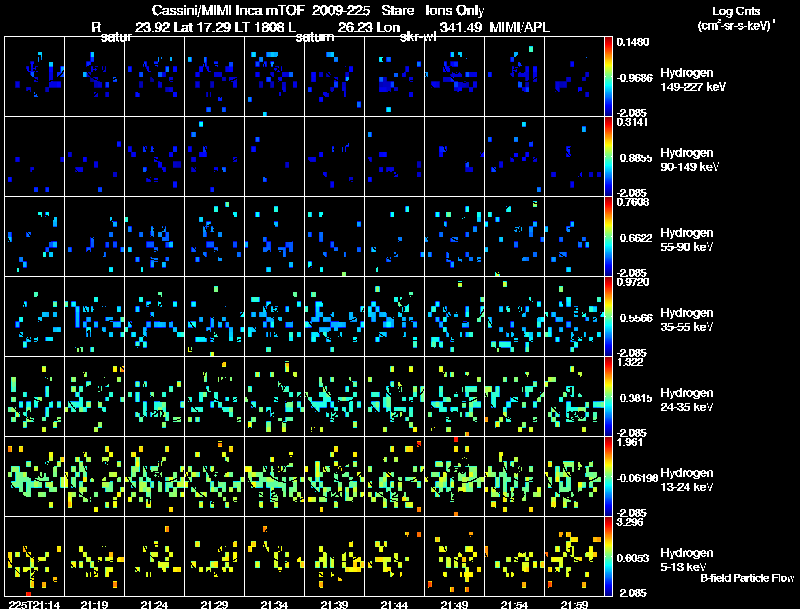
Task: Click the 'LT 1808' header value
Action: coord(259,28)
